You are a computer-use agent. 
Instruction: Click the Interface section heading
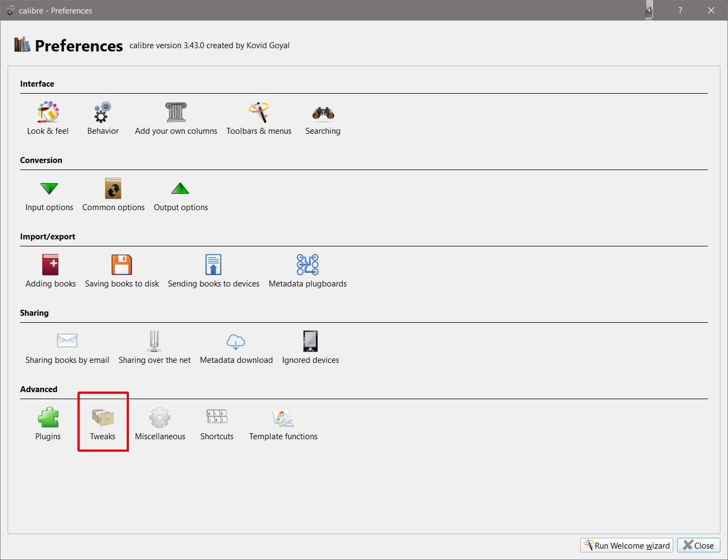click(37, 84)
